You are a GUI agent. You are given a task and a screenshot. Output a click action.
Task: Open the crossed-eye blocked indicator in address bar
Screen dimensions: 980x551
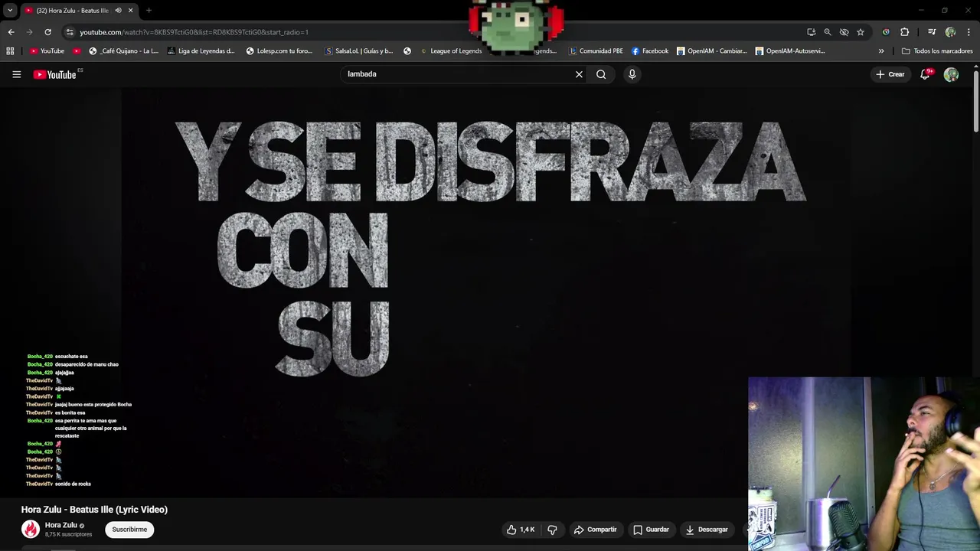(844, 32)
